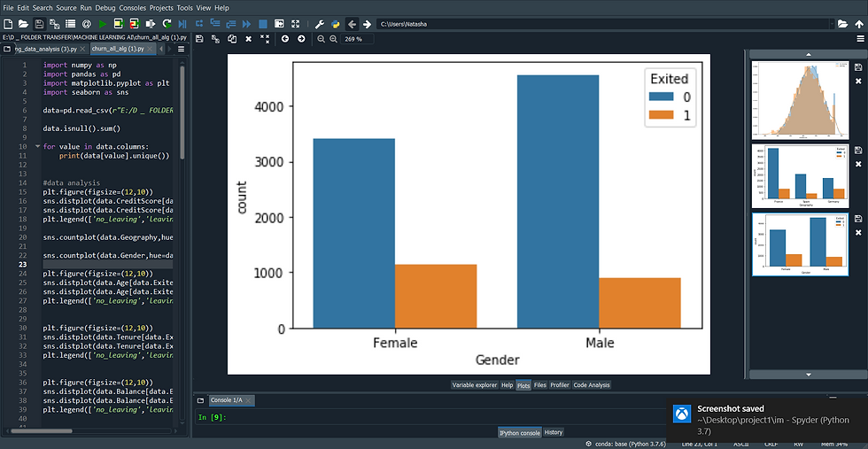Open editor pane options menu
868x449 pixels.
pos(181,49)
